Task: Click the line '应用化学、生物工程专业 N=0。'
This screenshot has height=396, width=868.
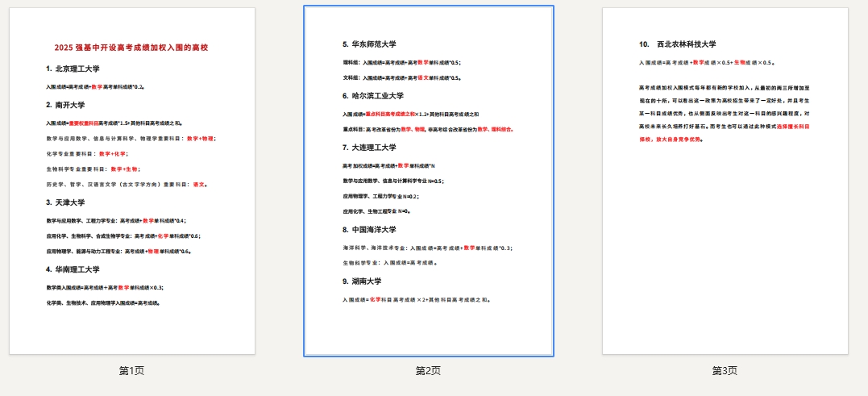Action: (x=376, y=211)
